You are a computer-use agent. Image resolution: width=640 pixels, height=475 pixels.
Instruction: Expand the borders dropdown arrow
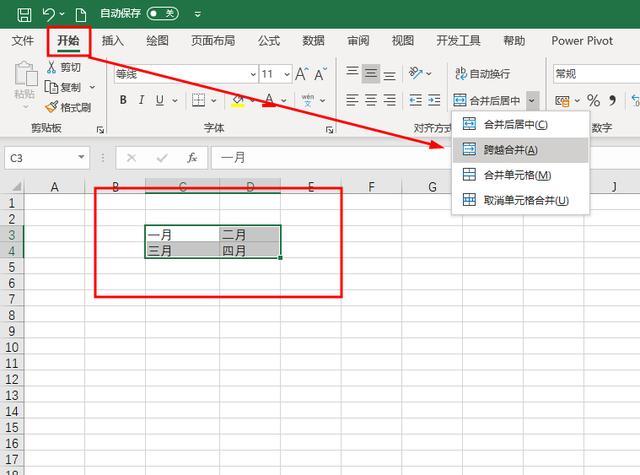213,100
